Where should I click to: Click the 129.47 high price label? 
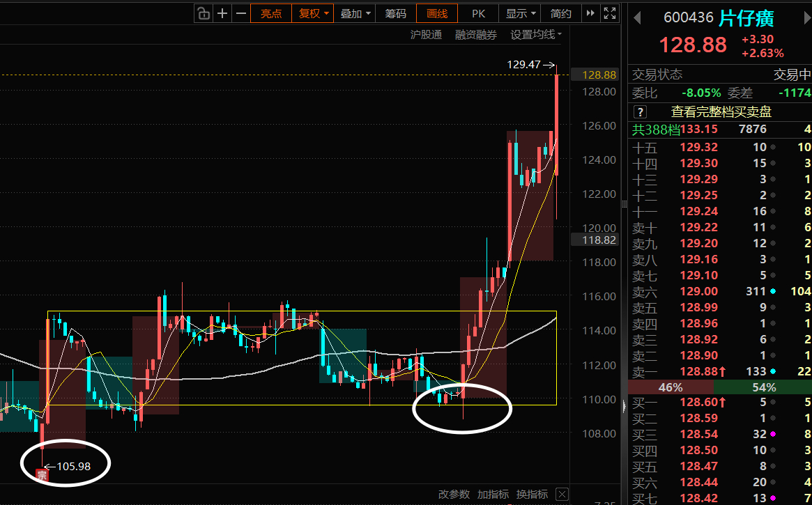[523, 65]
